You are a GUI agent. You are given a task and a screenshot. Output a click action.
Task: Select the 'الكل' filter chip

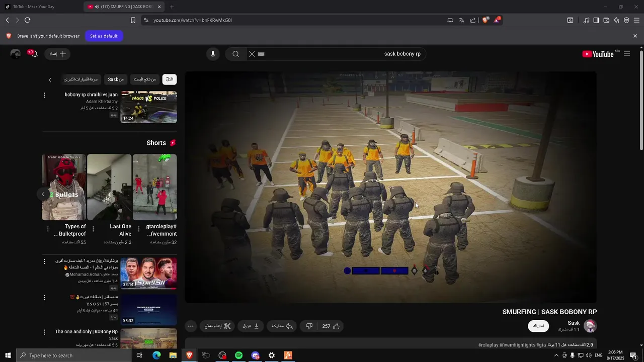[x=170, y=79]
